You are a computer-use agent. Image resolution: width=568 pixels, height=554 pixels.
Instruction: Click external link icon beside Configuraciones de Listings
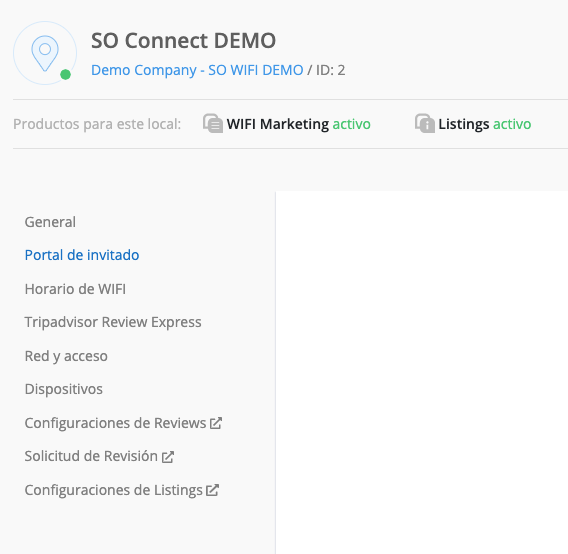213,490
